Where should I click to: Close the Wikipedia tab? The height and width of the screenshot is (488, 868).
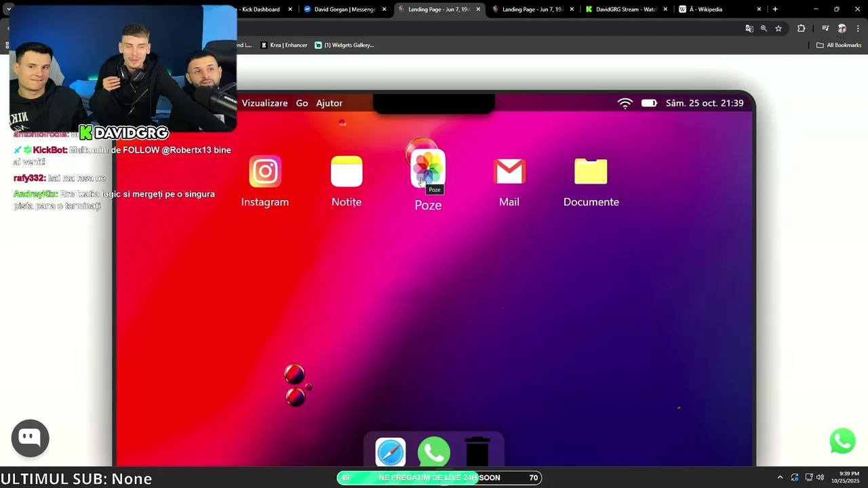(759, 9)
